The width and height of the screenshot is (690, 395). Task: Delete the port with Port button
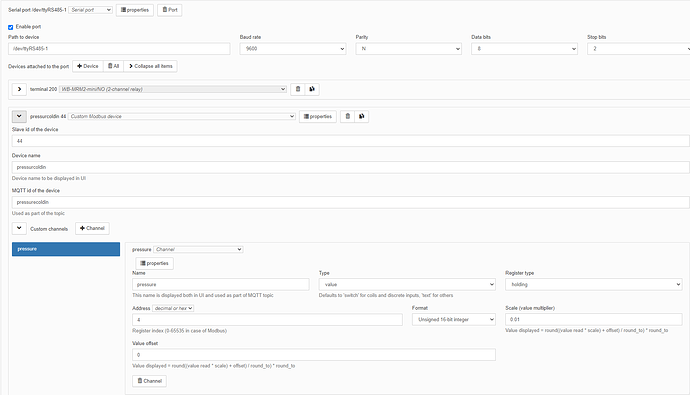169,10
